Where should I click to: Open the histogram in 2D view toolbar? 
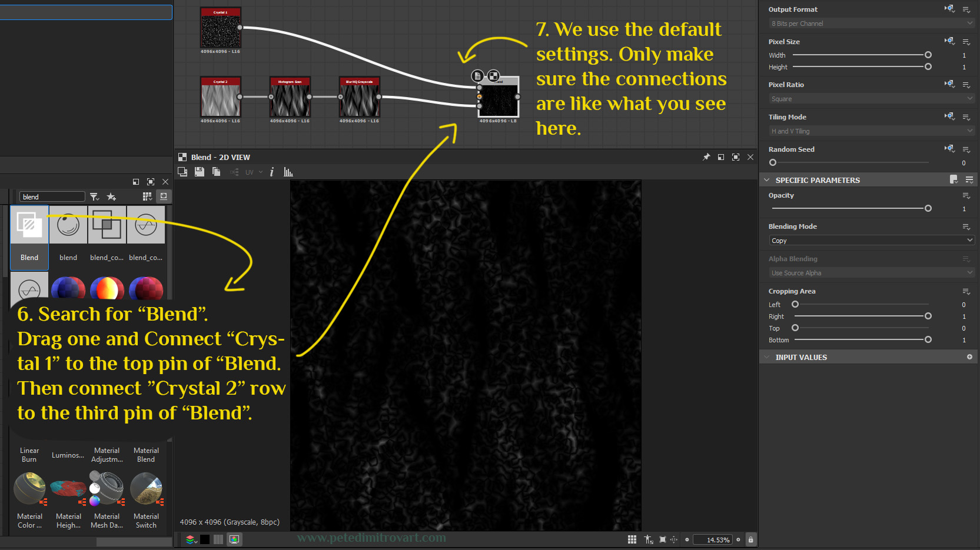tap(288, 172)
